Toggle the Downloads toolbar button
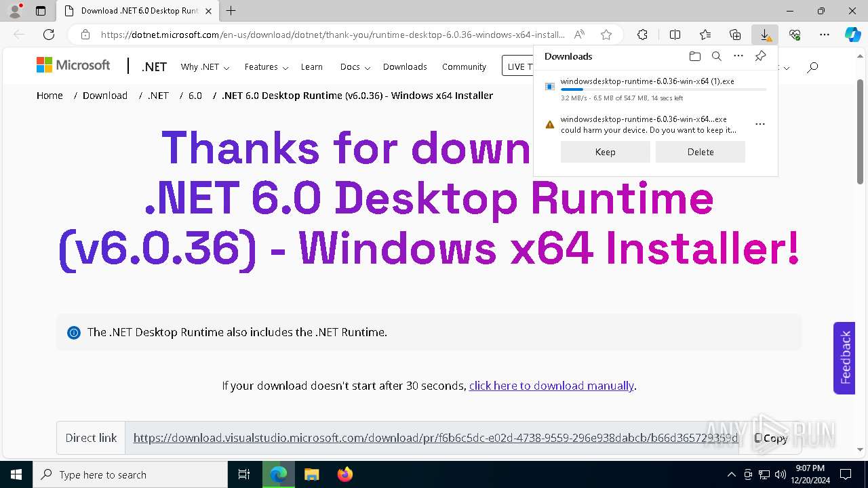This screenshot has width=868, height=488. coord(765,35)
